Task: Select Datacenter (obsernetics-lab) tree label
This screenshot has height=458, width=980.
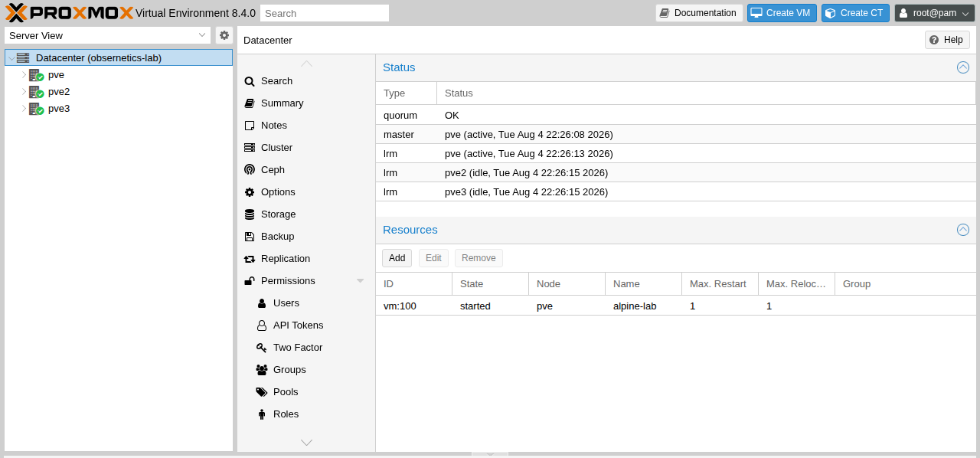Action: click(x=99, y=58)
